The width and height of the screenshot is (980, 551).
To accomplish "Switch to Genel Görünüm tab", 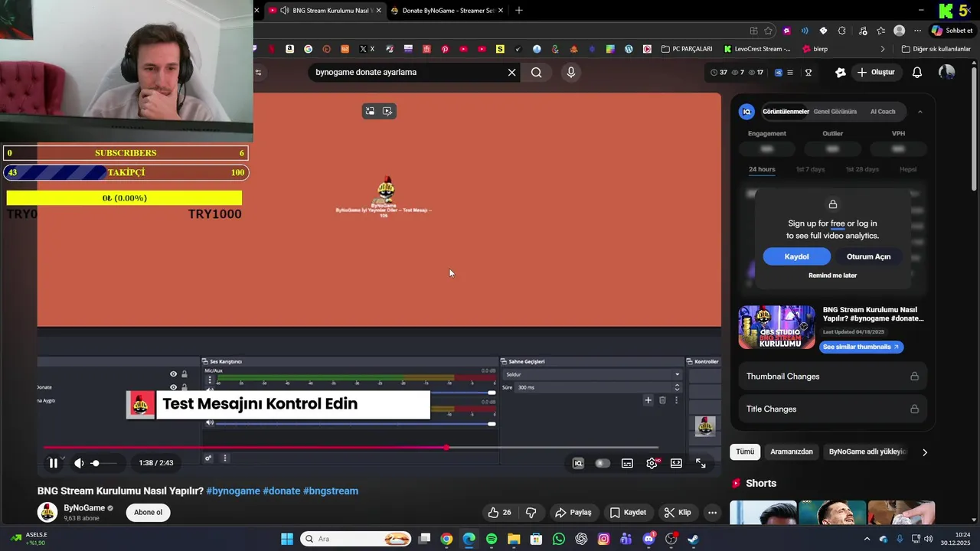I will 835,112.
